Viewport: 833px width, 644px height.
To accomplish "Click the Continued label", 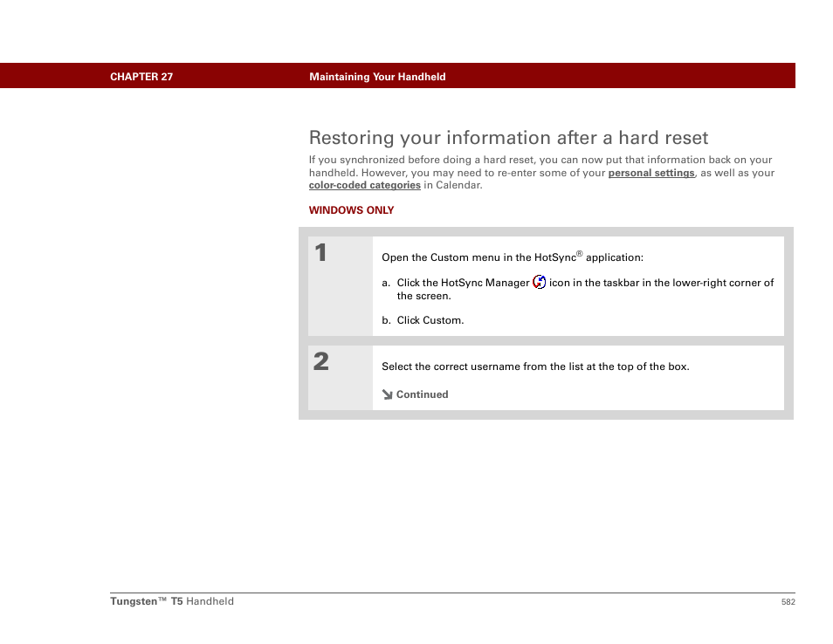I will pos(422,394).
